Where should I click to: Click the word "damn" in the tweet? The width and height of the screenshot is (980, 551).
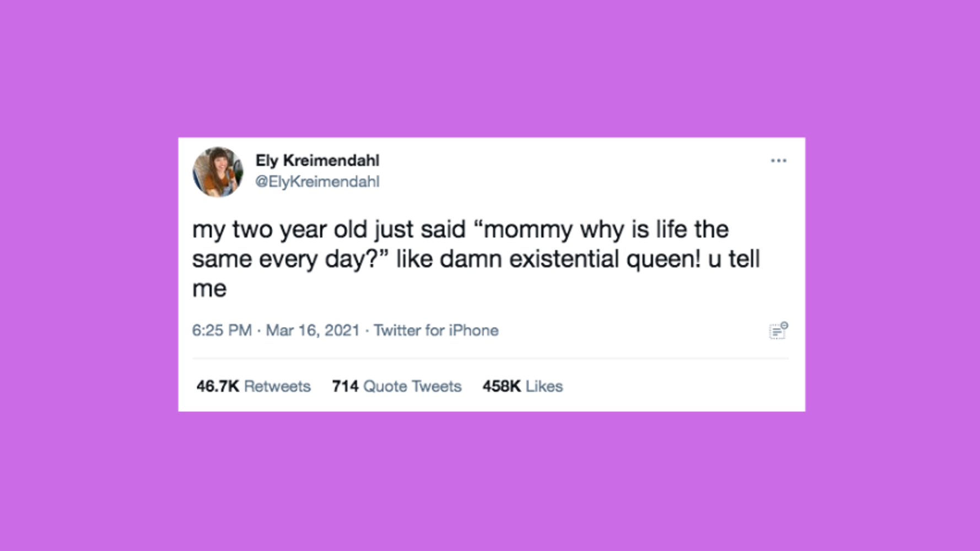470,259
